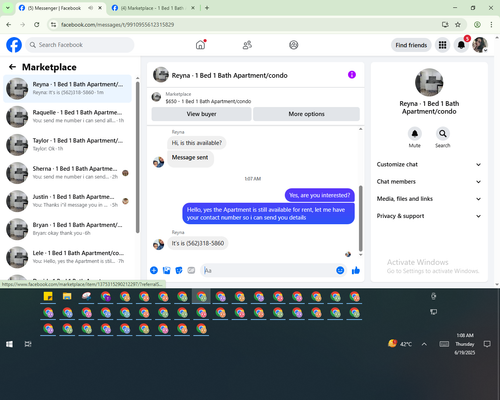
Task: Bookmark this page with the star icon
Action: click(x=458, y=24)
